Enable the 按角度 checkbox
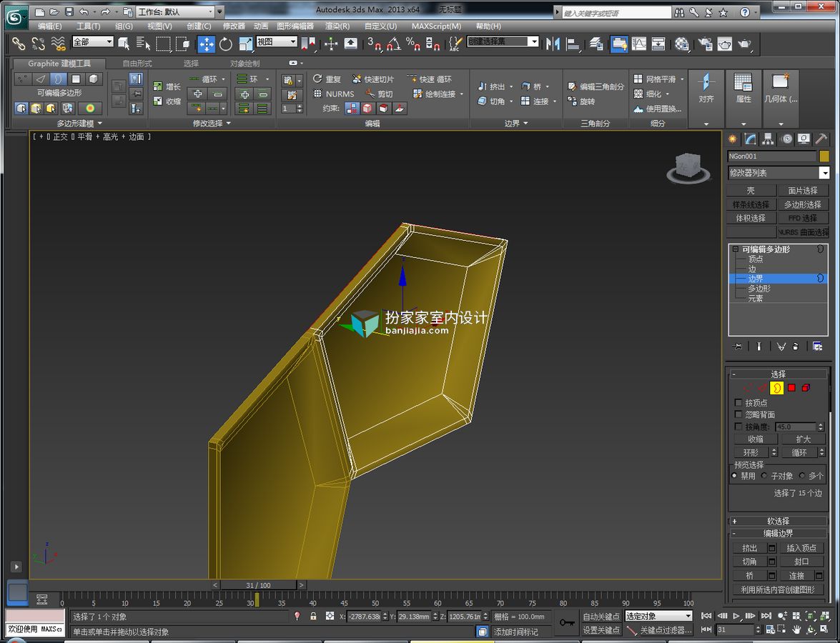The image size is (840, 643). (x=738, y=427)
